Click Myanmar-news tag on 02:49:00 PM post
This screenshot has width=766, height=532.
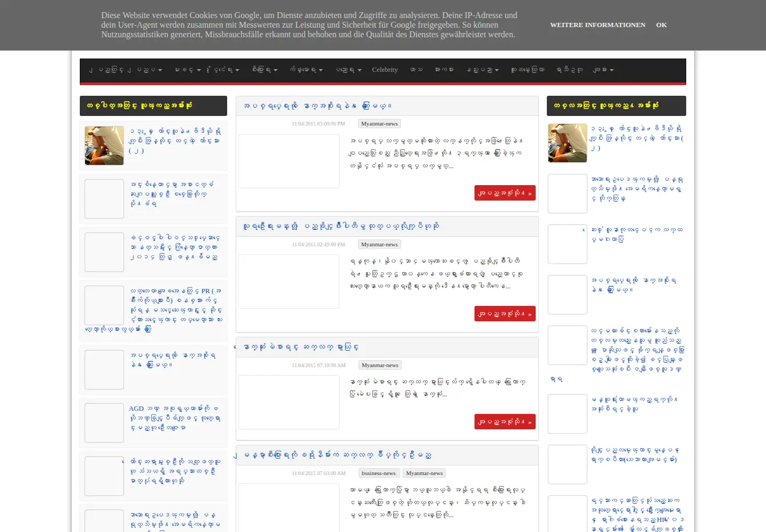point(379,245)
